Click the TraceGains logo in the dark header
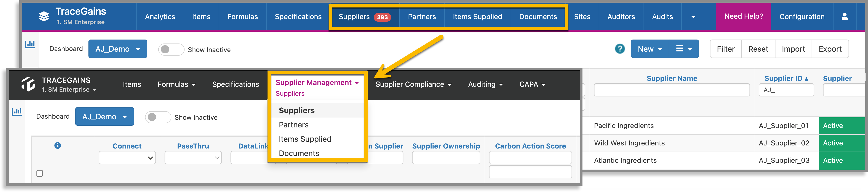The height and width of the screenshot is (192, 868). pyautogui.click(x=28, y=84)
